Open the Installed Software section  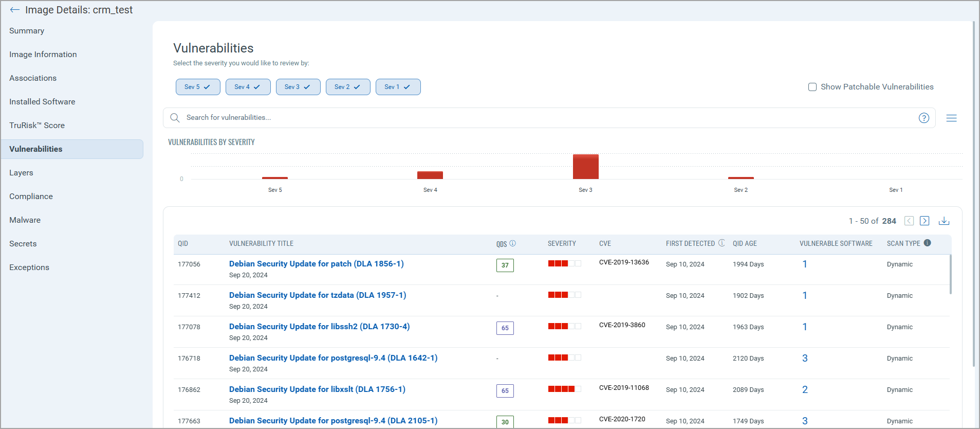click(42, 102)
